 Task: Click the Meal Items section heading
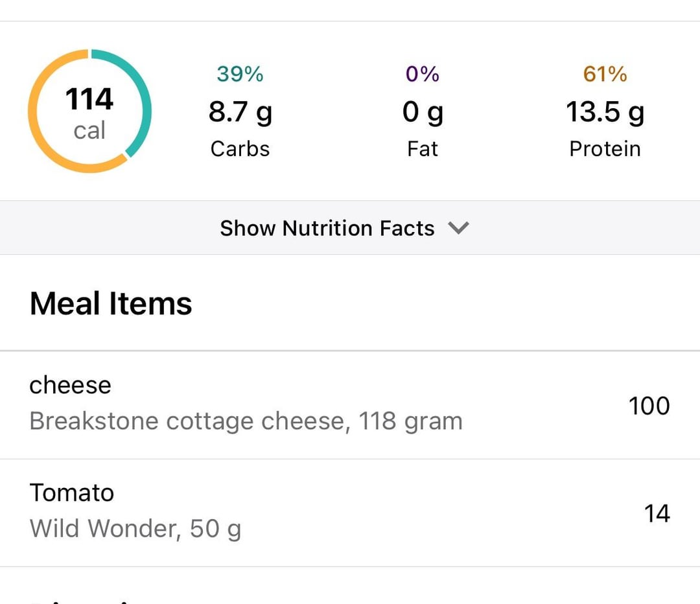click(111, 303)
